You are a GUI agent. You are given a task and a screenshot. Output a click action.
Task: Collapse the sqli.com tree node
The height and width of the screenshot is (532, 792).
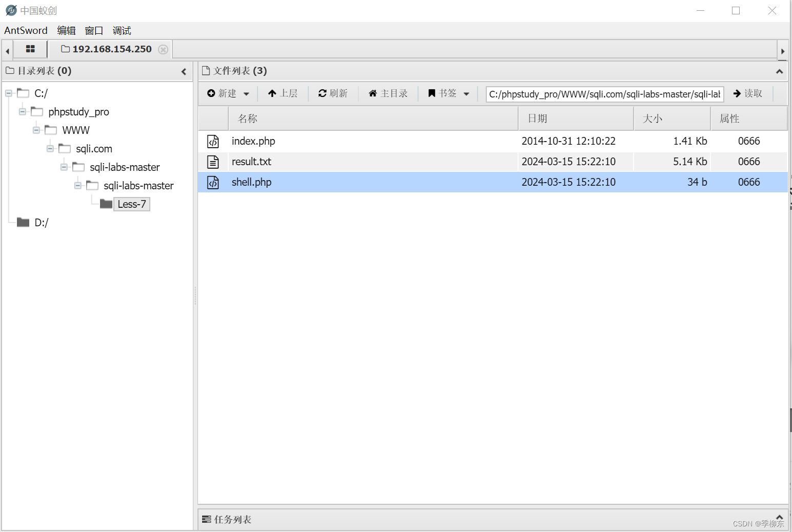click(x=50, y=149)
